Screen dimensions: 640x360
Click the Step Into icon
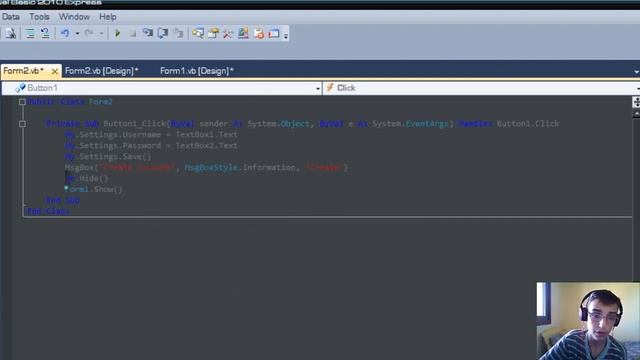[x=147, y=33]
